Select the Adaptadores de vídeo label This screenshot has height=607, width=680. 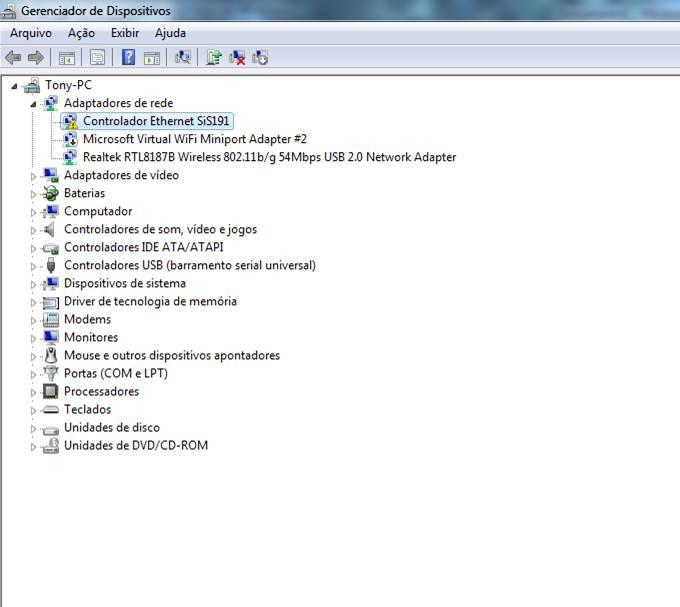point(121,175)
